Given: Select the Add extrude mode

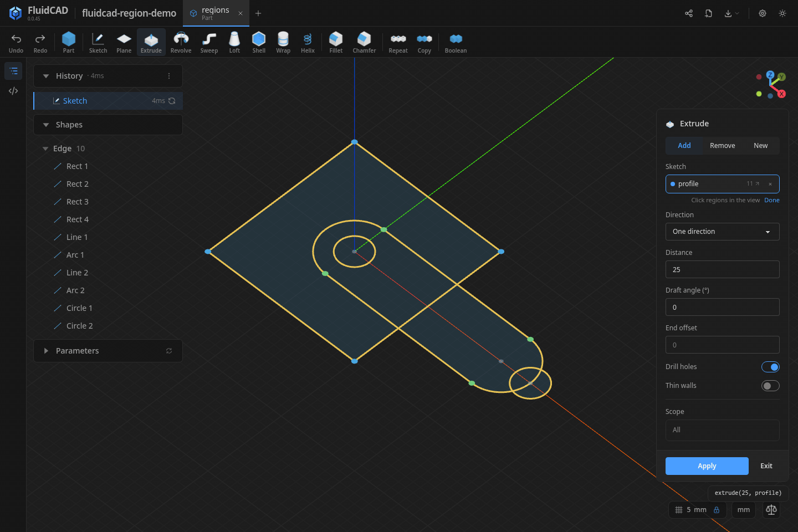Looking at the screenshot, I should point(684,146).
